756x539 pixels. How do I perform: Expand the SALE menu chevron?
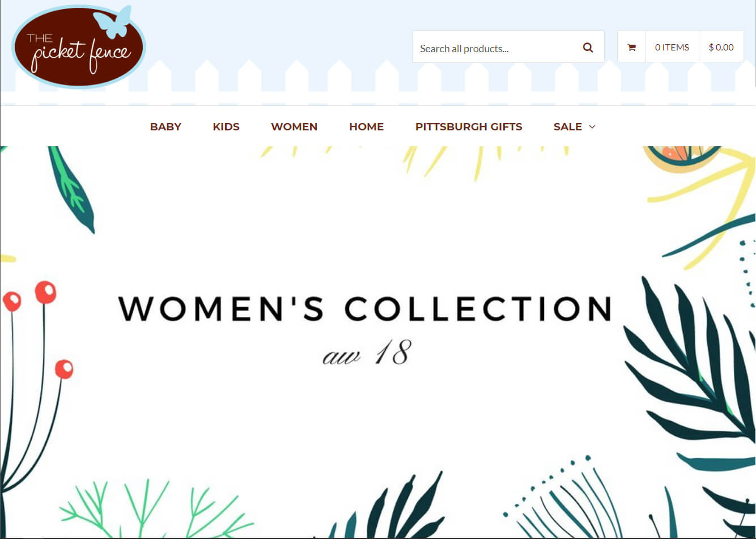[592, 126]
